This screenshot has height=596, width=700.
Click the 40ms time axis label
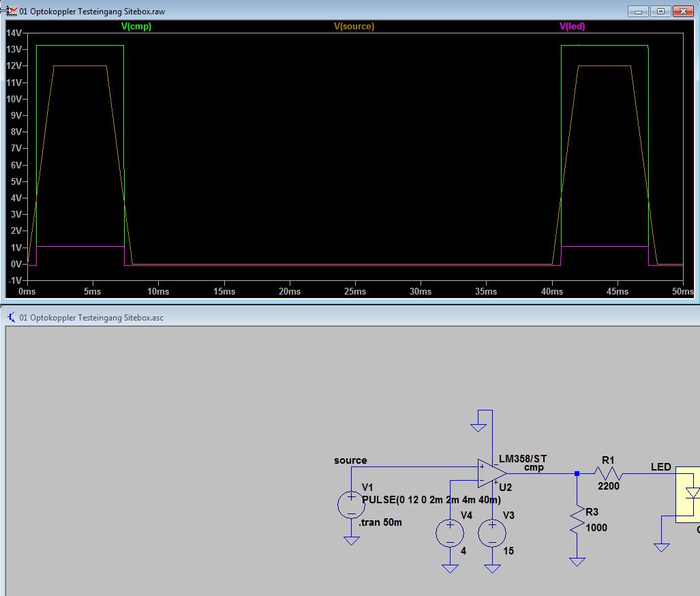coord(552,291)
